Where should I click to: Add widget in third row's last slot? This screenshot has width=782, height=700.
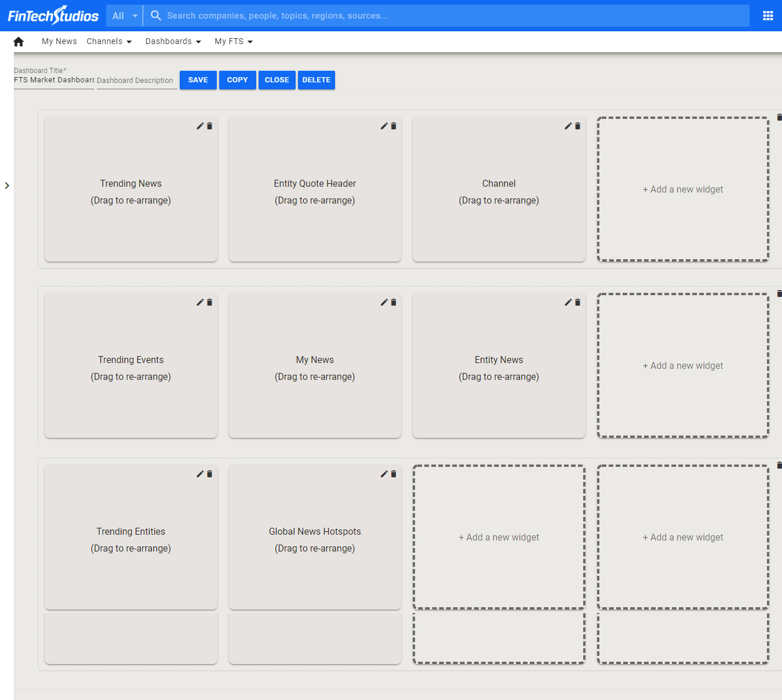tap(683, 537)
